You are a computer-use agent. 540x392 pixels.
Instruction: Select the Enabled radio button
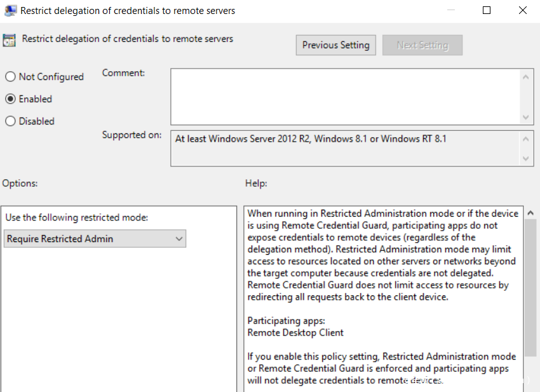[x=10, y=99]
